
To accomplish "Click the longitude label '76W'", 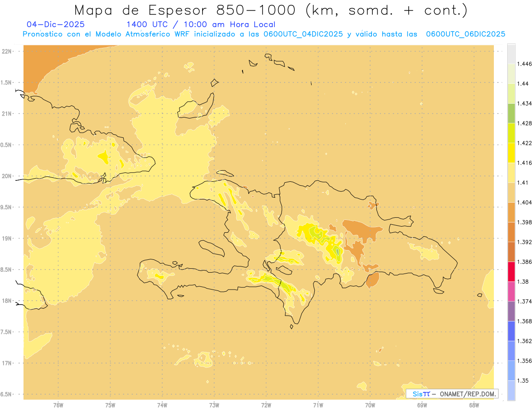I will (x=58, y=405).
